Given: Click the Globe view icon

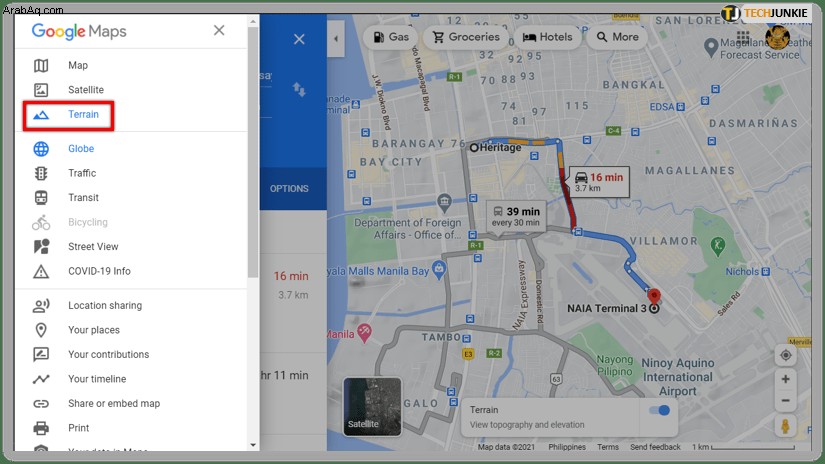Looking at the screenshot, I should click(x=41, y=149).
